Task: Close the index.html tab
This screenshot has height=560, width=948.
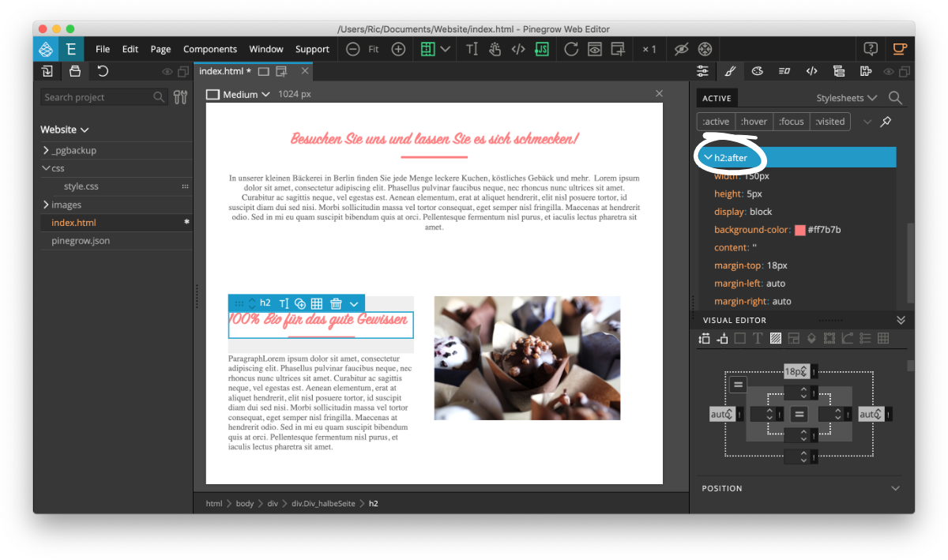Action: click(x=305, y=71)
